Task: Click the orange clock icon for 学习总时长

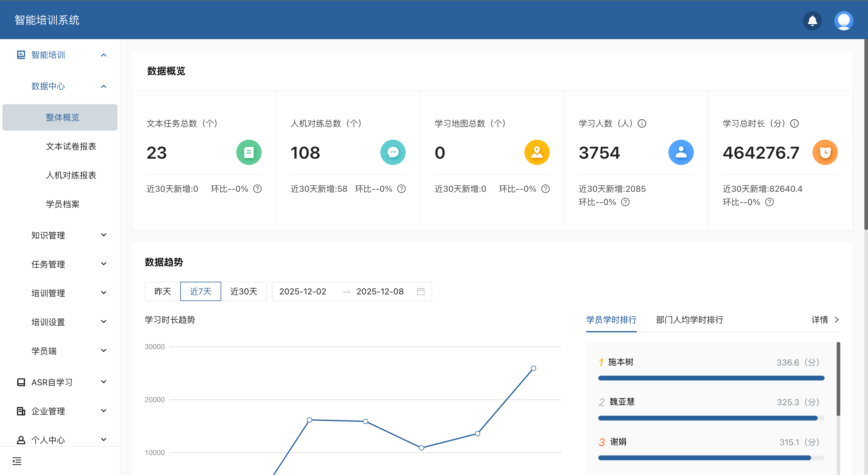Action: point(825,153)
